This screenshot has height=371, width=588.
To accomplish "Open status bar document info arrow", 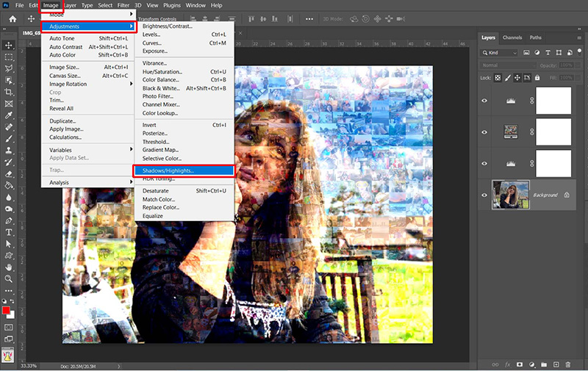I will pos(119,366).
